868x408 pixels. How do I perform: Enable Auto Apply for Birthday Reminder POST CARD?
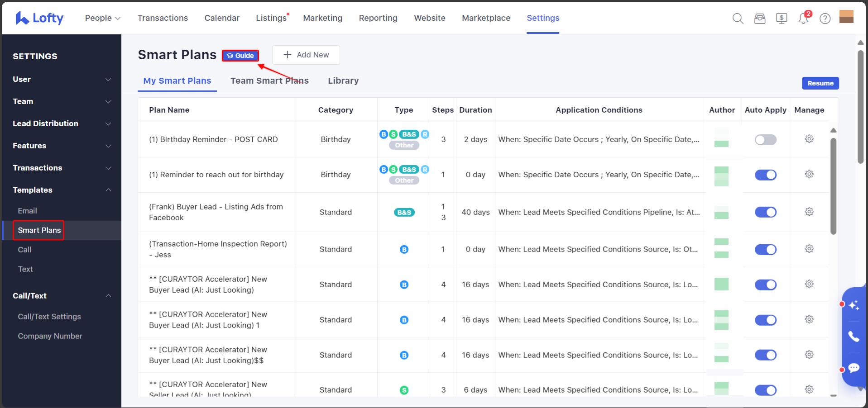(x=765, y=140)
